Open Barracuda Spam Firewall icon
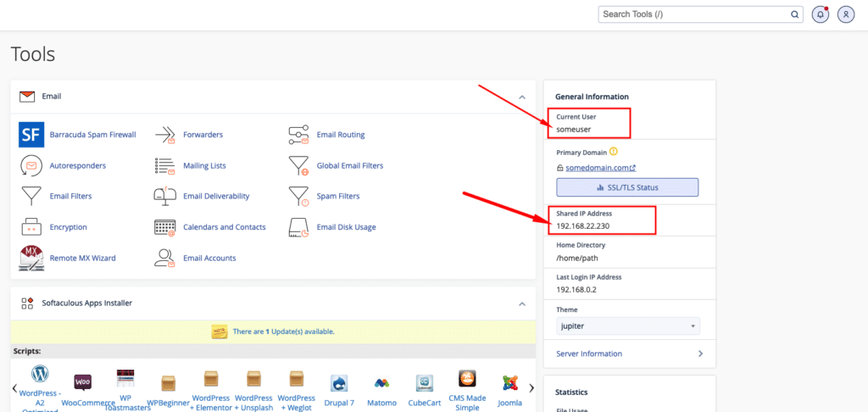This screenshot has width=868, height=412. (31, 135)
